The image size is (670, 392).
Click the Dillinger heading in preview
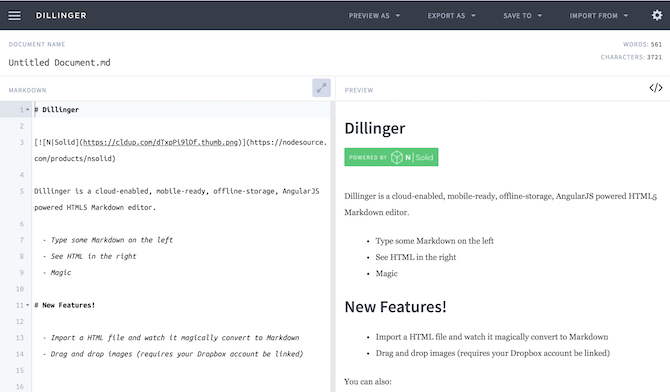(x=375, y=128)
